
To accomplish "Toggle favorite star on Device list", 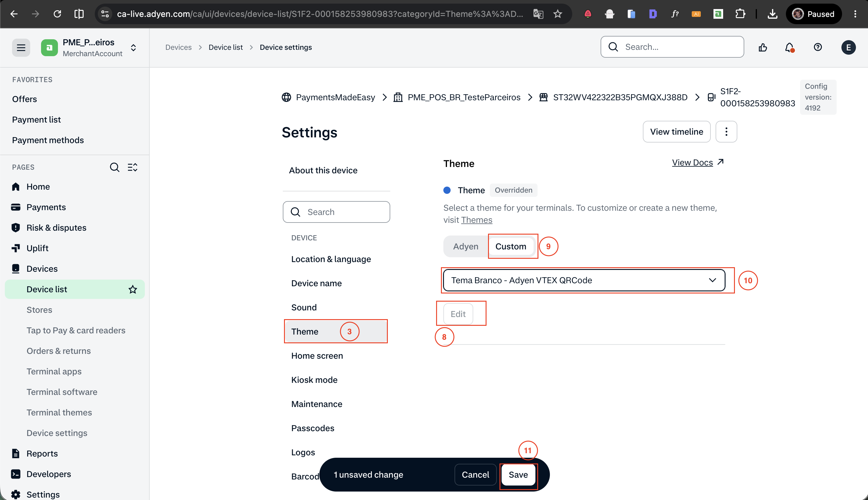I will point(133,290).
